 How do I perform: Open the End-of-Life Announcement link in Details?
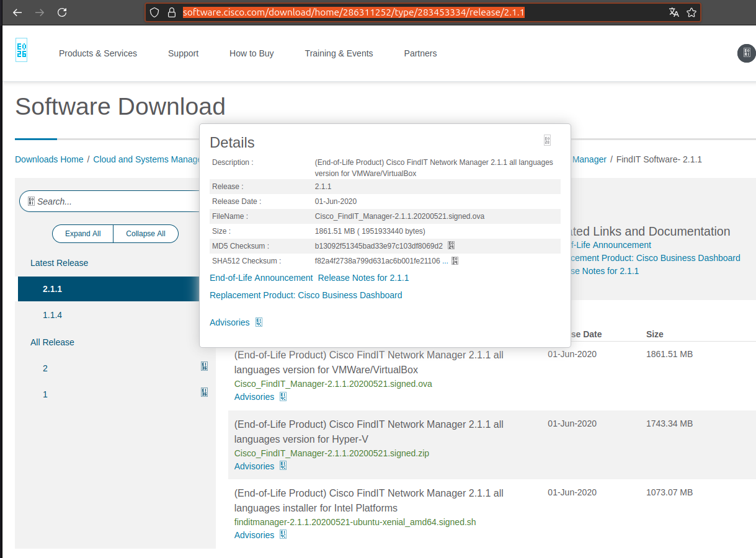tap(261, 278)
